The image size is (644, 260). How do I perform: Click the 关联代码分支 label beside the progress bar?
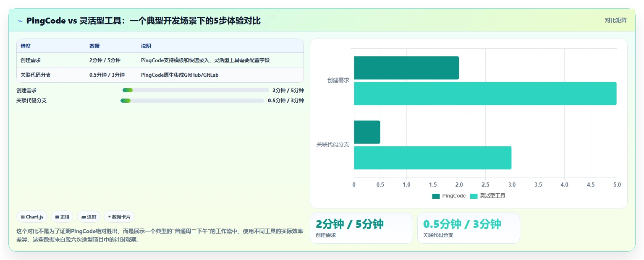(31, 101)
